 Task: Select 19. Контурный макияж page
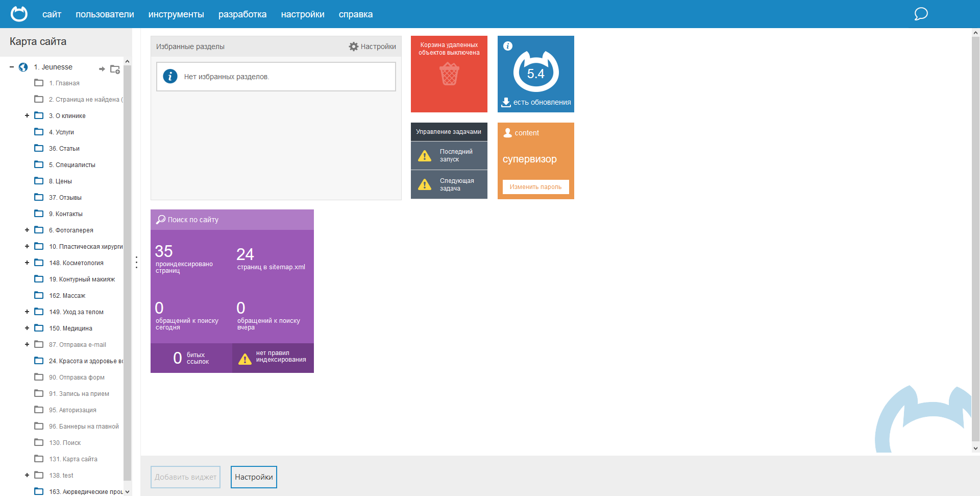coord(82,279)
